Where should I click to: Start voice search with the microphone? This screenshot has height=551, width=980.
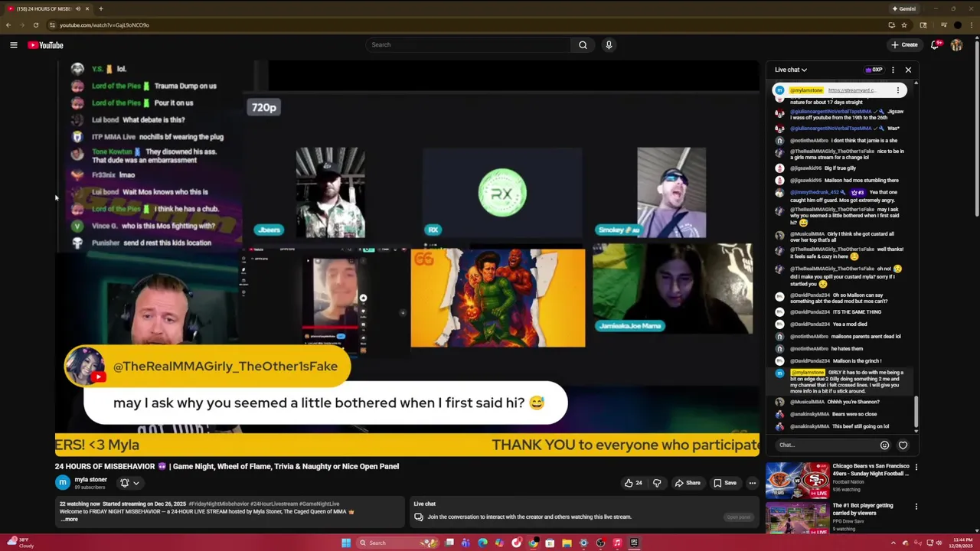[609, 45]
